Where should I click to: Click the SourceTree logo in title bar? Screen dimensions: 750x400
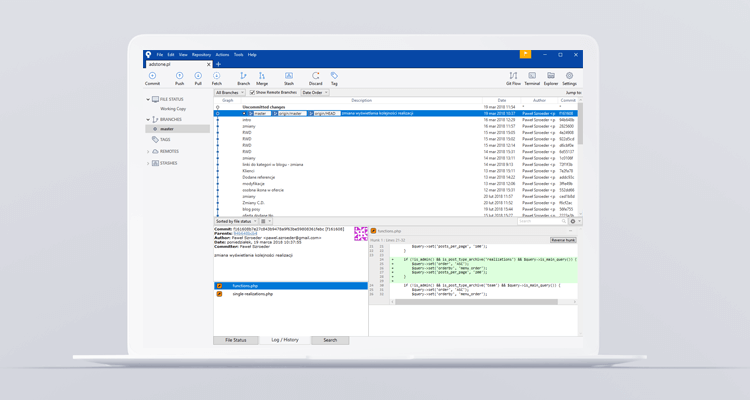[148, 55]
